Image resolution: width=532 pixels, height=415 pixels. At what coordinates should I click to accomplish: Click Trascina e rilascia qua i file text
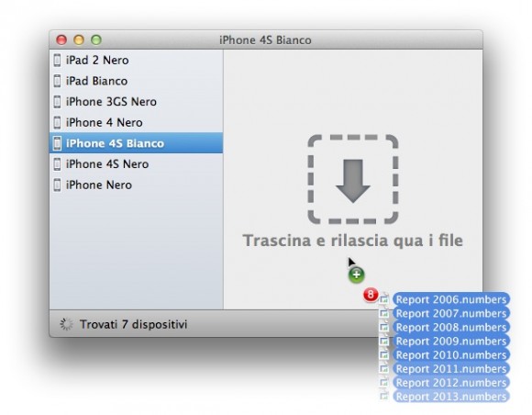click(353, 241)
